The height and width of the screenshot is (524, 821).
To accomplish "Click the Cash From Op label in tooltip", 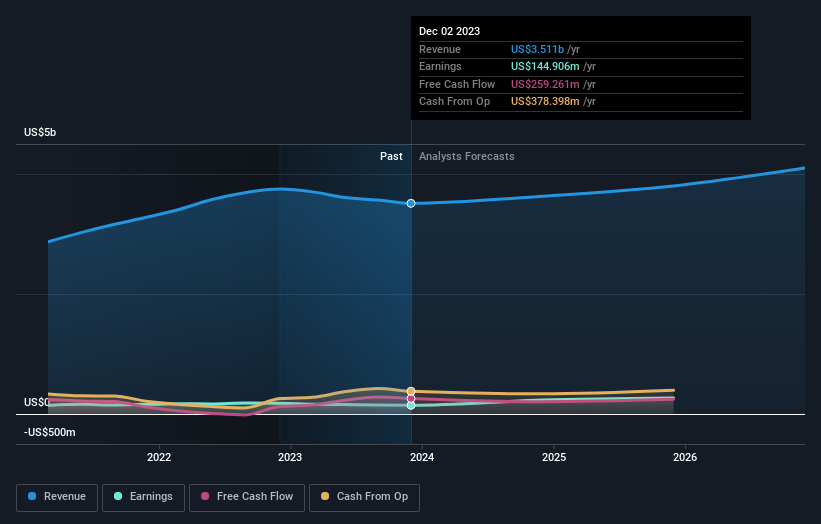I will [454, 102].
